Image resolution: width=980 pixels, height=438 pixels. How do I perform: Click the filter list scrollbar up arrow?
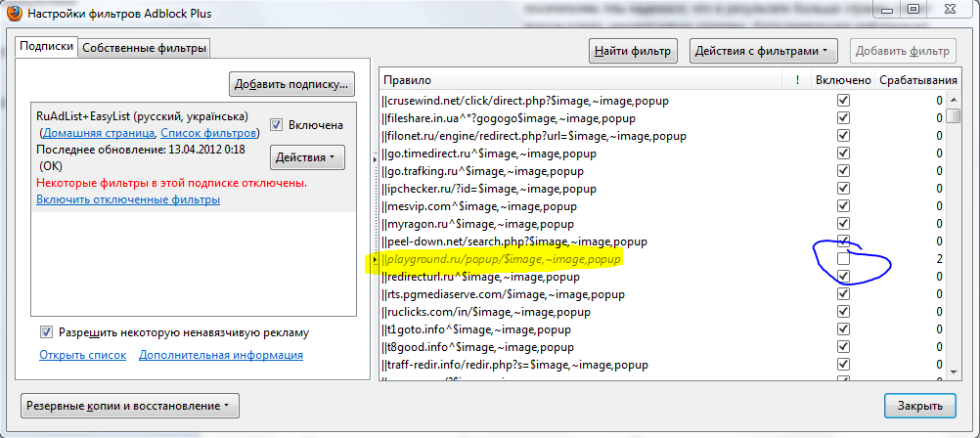(x=954, y=100)
